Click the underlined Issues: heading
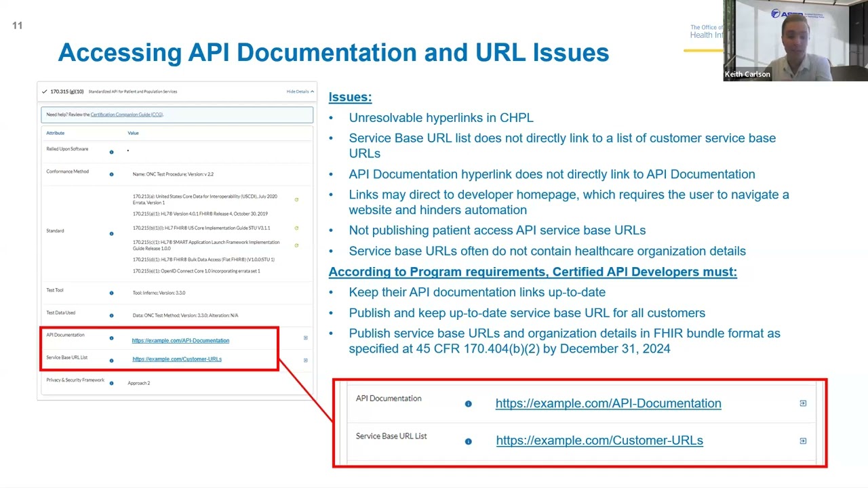Viewport: 868px width, 488px height. [x=350, y=97]
